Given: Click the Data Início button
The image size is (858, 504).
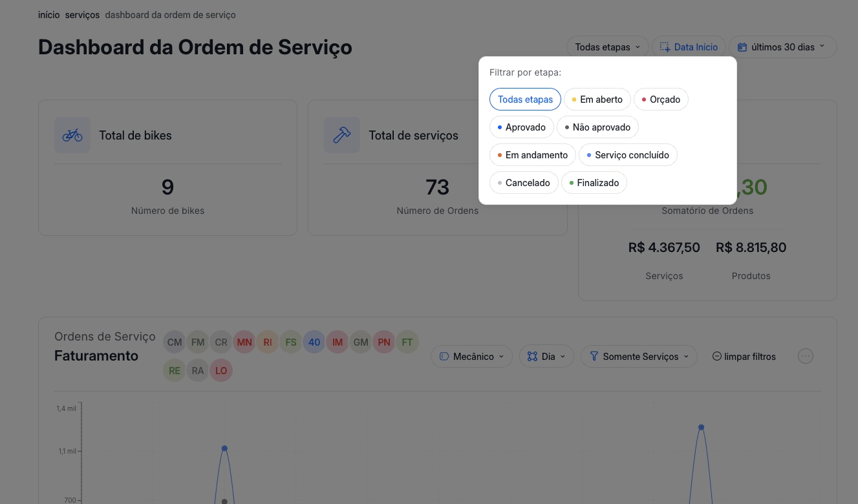Looking at the screenshot, I should 689,47.
